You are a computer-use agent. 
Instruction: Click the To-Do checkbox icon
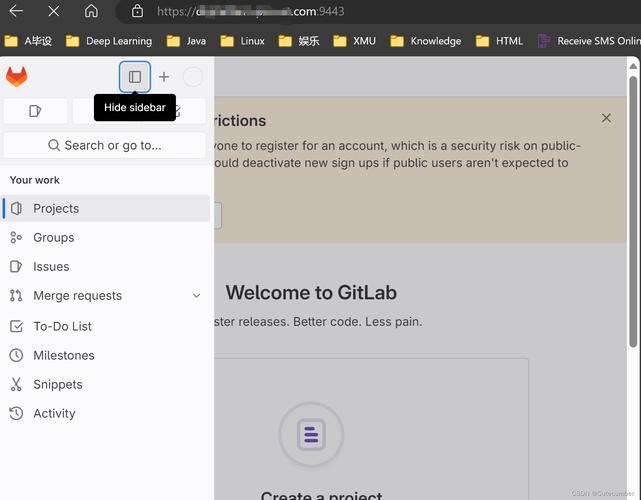coord(16,326)
